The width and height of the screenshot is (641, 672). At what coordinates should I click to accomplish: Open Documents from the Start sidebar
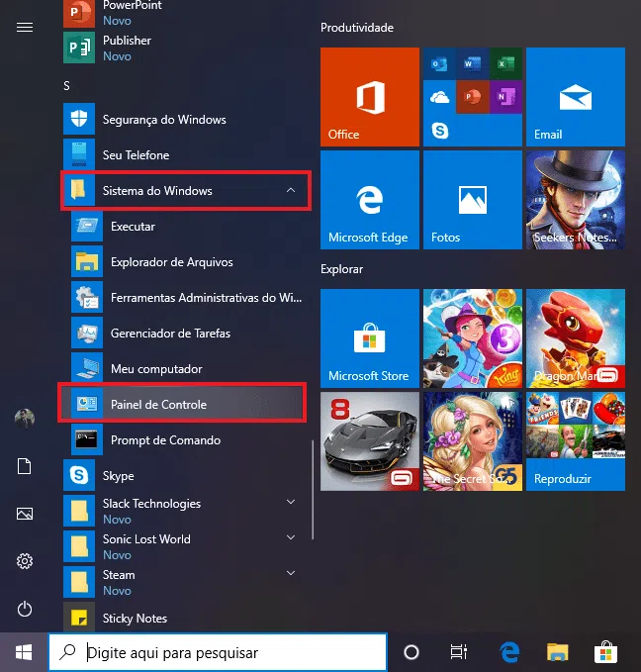(25, 466)
